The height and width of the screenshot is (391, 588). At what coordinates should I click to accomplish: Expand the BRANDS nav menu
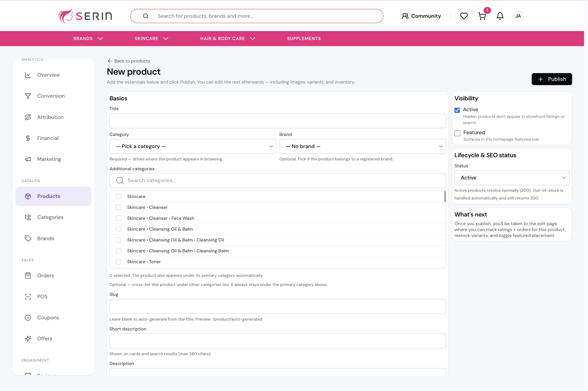point(88,39)
